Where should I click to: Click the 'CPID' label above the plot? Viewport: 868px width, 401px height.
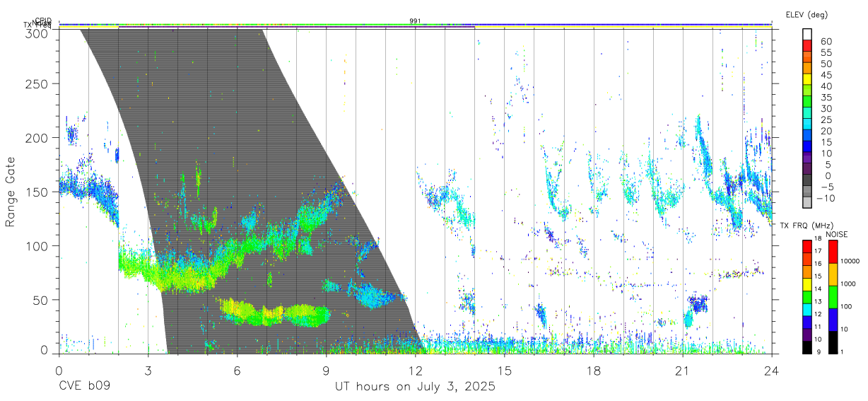[44, 21]
